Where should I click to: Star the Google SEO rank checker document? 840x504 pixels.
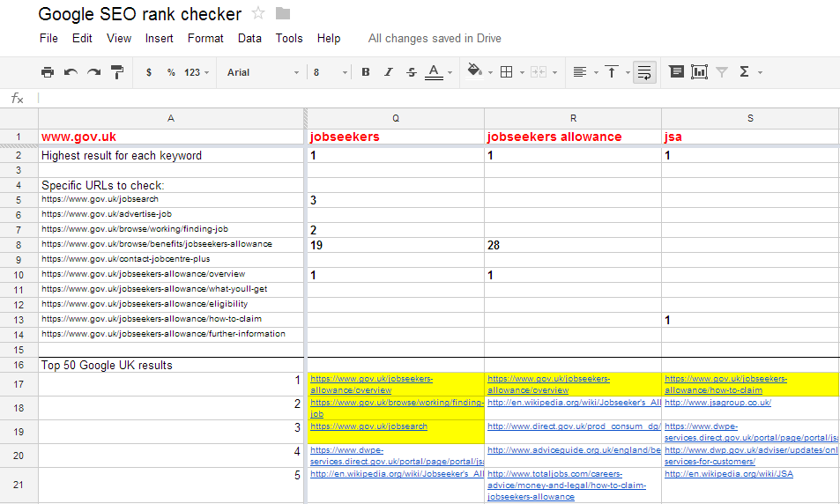point(258,13)
